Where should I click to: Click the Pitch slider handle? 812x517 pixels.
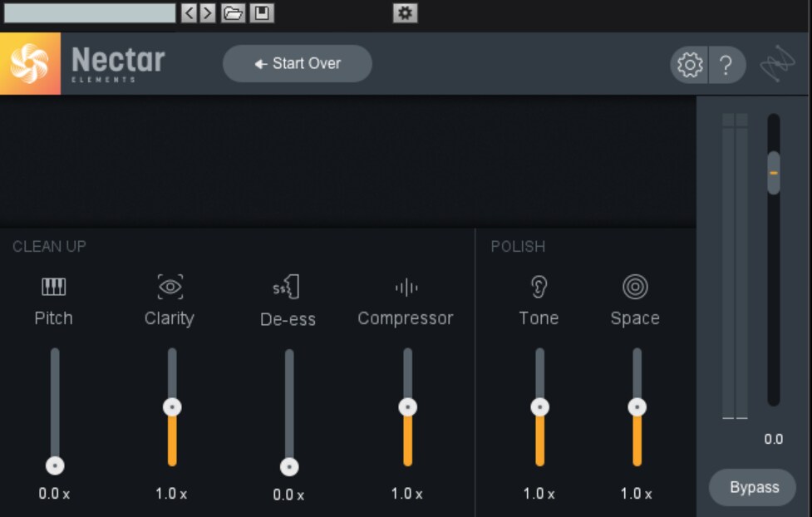tap(55, 465)
